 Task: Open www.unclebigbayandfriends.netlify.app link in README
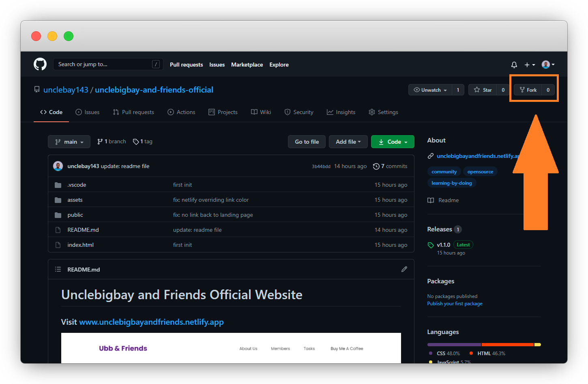(151, 322)
